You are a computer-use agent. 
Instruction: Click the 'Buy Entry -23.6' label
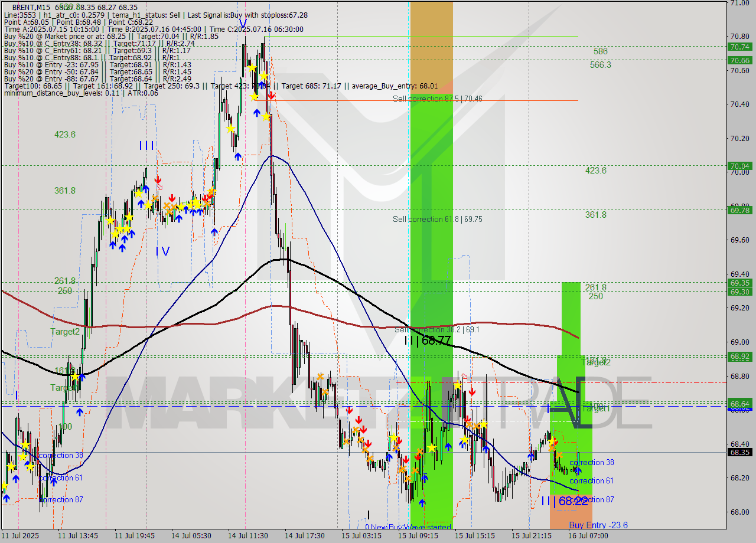598,525
